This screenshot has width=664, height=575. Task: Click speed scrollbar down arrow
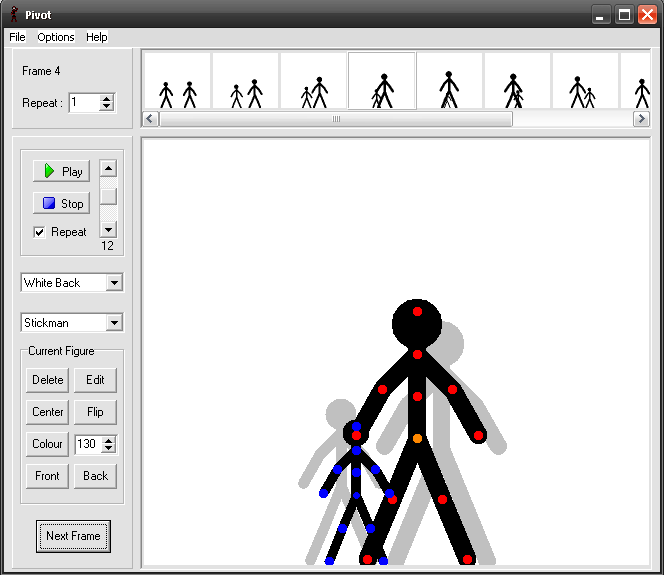pyautogui.click(x=108, y=229)
